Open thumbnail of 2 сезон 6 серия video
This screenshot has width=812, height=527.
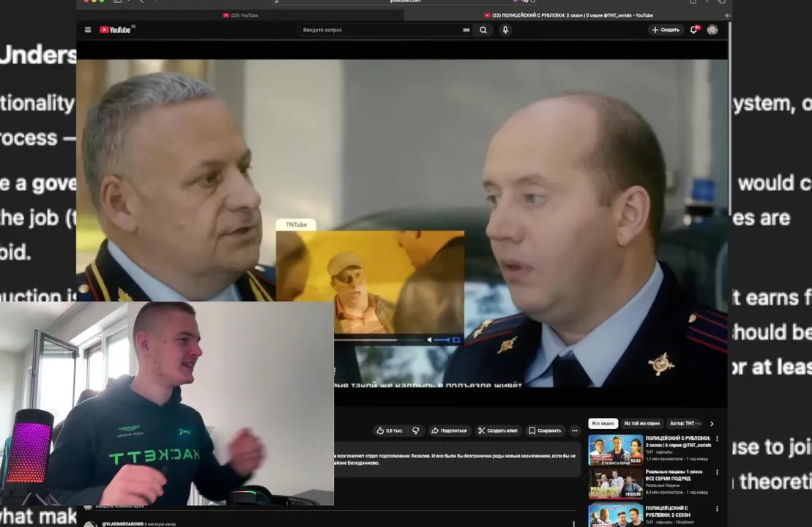[615, 449]
